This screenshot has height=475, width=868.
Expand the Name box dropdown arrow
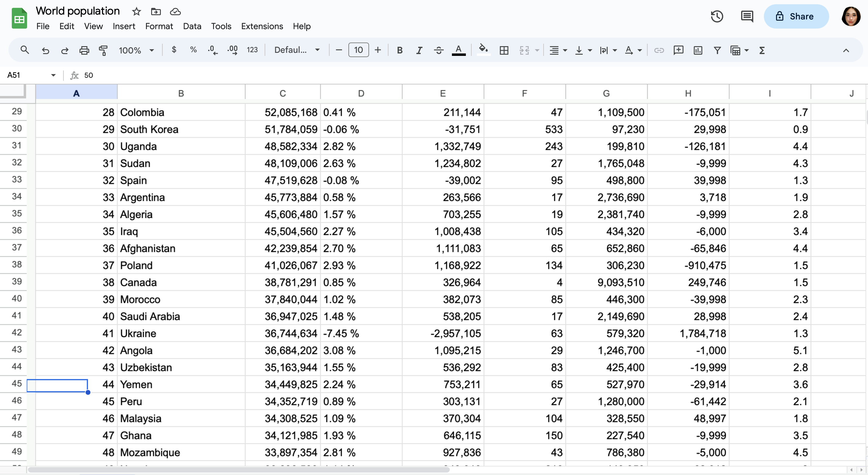click(x=53, y=75)
